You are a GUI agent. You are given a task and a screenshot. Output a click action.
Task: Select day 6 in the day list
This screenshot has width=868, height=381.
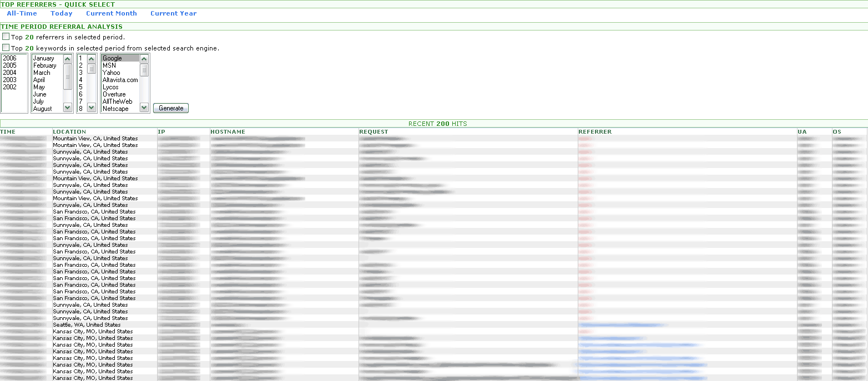82,94
